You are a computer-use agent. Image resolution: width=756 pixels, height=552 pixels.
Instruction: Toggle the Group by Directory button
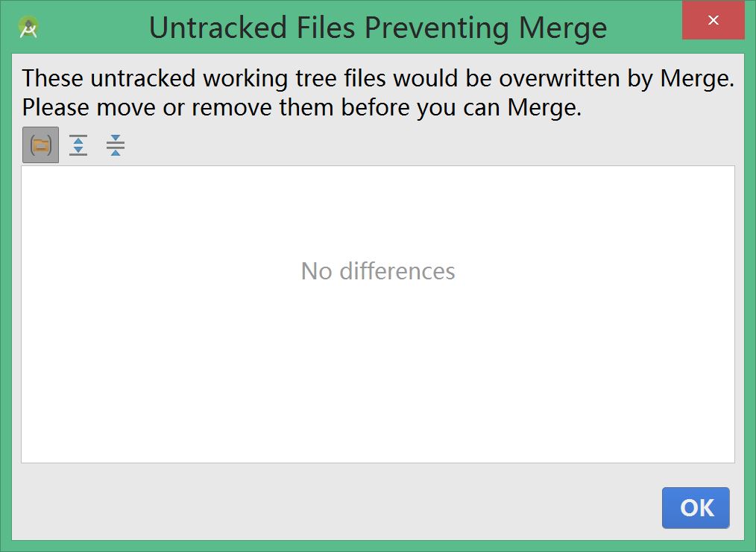(x=40, y=145)
